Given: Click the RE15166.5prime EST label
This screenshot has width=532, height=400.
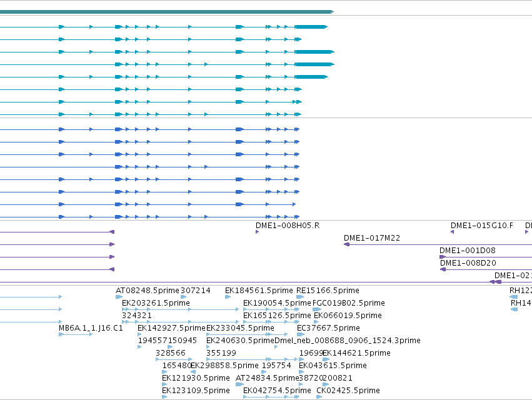Looking at the screenshot, I should (x=328, y=291).
